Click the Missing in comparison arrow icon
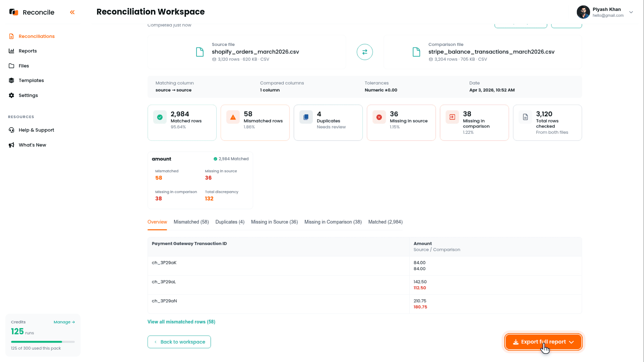This screenshot has width=644, height=362. [x=452, y=117]
